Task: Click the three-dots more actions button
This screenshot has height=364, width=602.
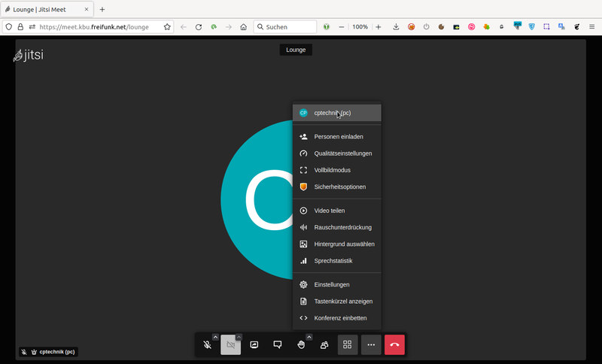Action: click(x=371, y=345)
